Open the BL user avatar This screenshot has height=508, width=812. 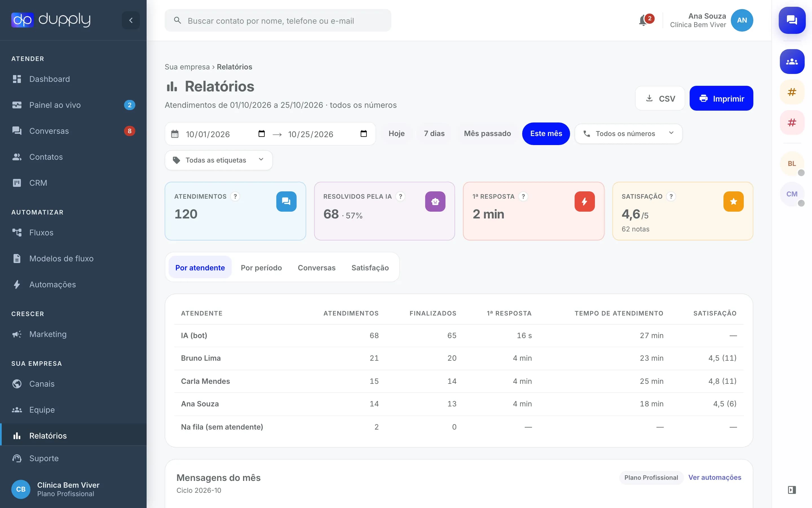[792, 164]
